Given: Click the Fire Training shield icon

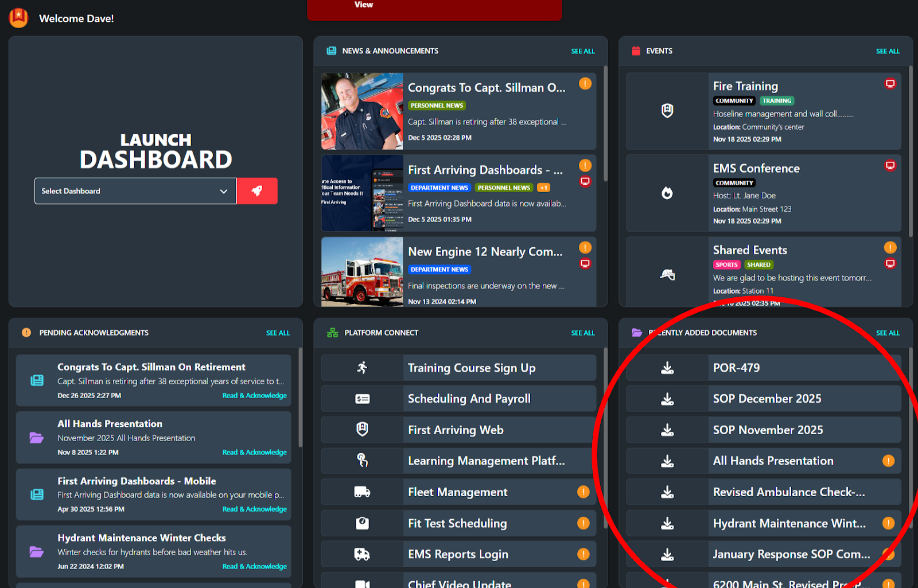Looking at the screenshot, I should (667, 111).
